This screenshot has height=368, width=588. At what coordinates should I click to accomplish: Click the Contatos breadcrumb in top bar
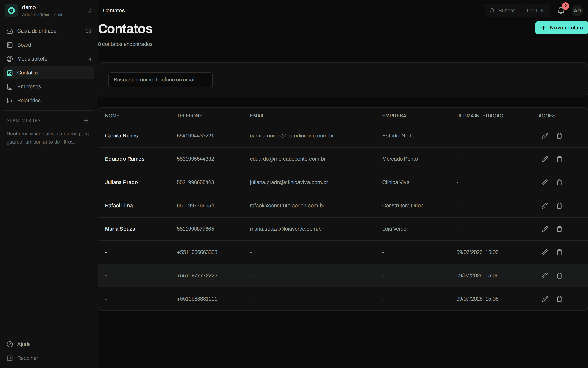tap(114, 10)
